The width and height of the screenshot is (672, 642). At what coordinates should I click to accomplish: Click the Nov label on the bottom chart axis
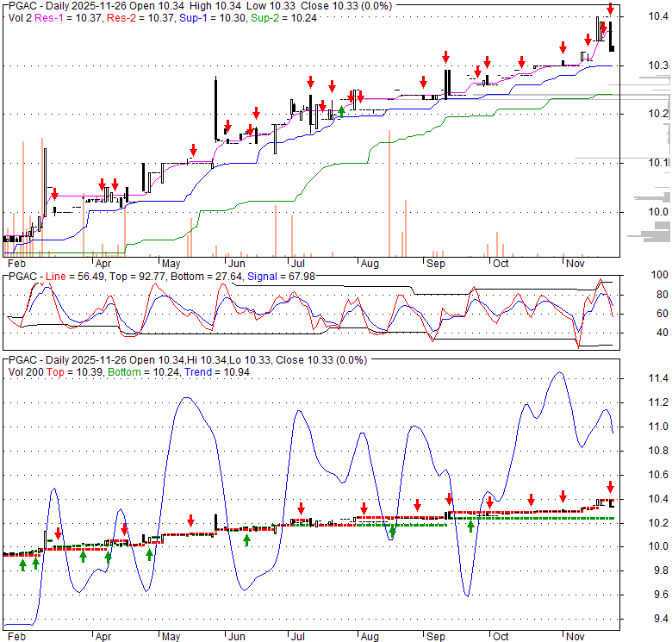[572, 637]
